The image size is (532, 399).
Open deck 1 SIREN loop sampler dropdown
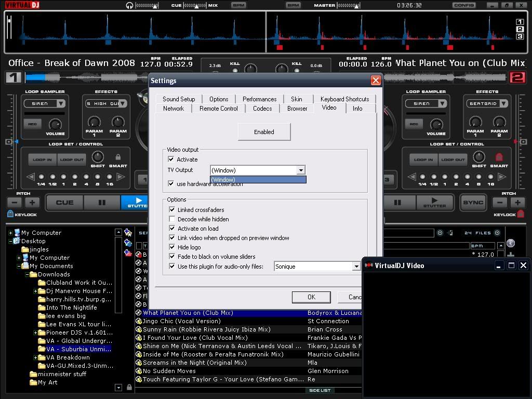(61, 103)
